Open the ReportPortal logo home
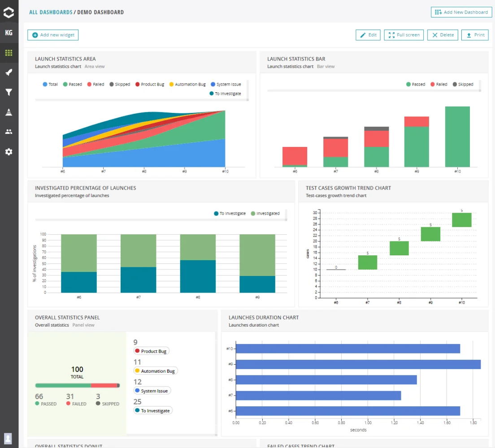This screenshot has height=448, width=495. [x=9, y=12]
